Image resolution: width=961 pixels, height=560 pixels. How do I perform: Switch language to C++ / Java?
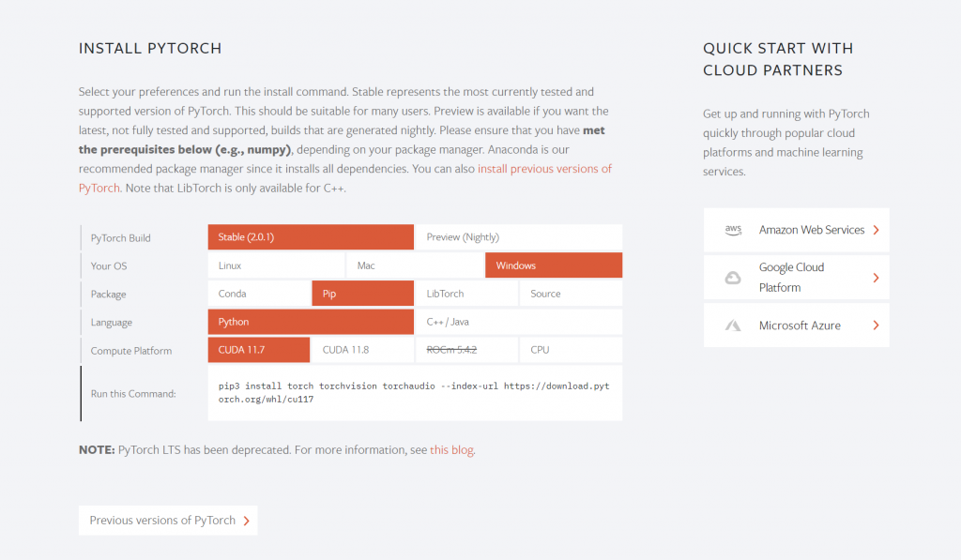[x=519, y=322]
